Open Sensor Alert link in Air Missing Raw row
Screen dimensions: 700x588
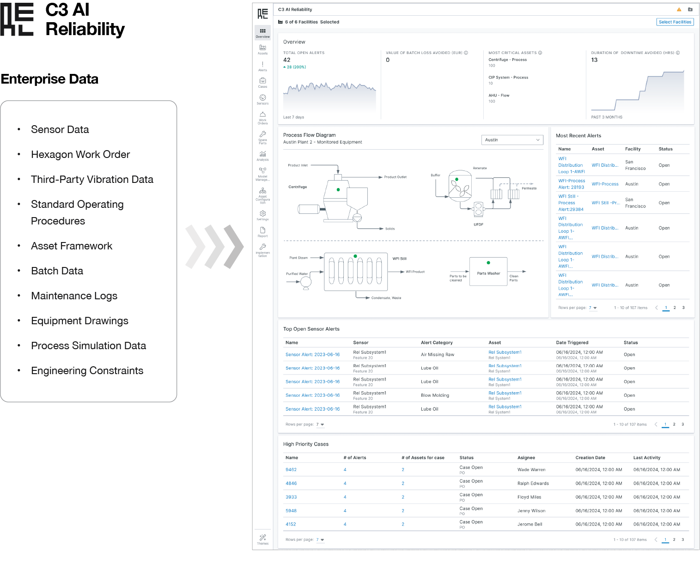312,355
